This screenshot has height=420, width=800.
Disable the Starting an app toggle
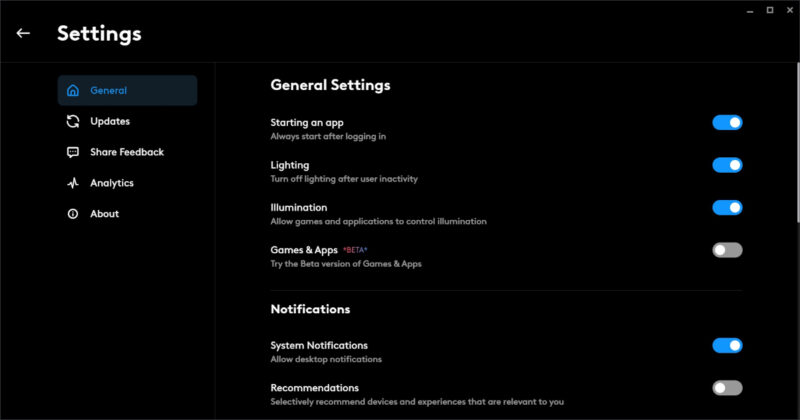tap(727, 122)
